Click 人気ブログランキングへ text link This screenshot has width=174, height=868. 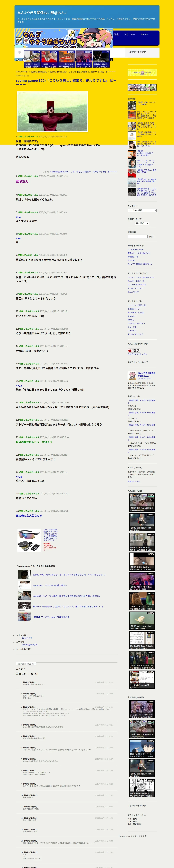[137, 354]
